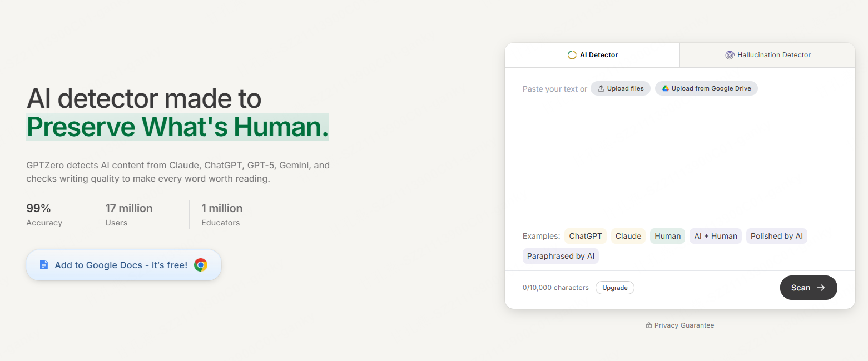The height and width of the screenshot is (361, 868).
Task: Click the upload arrow icon
Action: (601, 88)
